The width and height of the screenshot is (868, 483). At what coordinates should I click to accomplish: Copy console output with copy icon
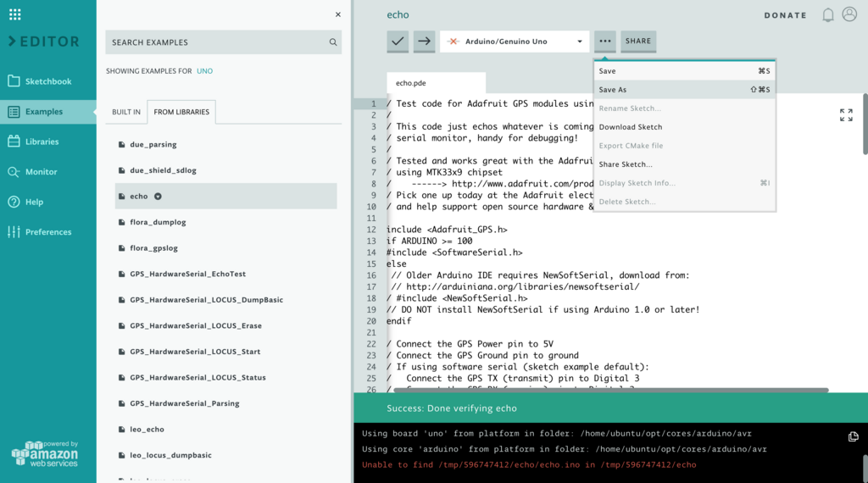pyautogui.click(x=853, y=436)
